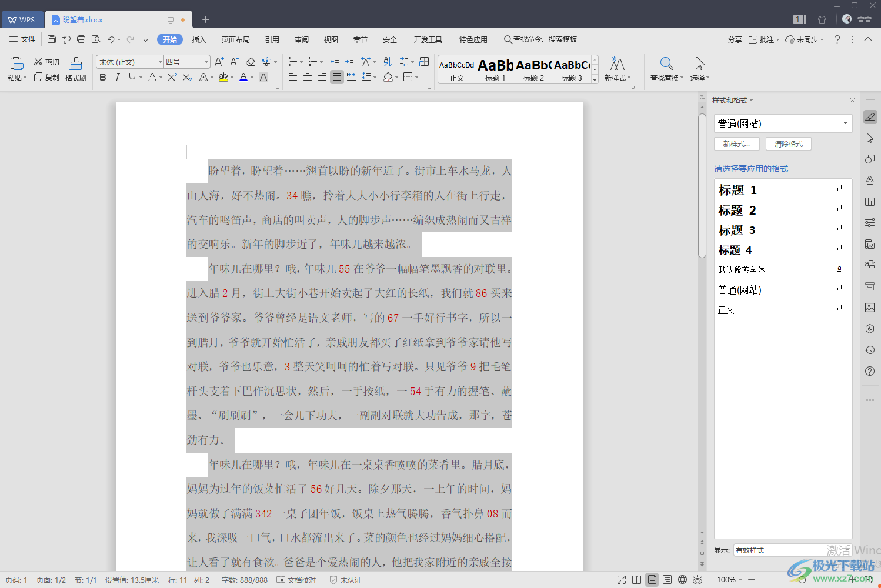
Task: Click 分享 share button
Action: 735,39
